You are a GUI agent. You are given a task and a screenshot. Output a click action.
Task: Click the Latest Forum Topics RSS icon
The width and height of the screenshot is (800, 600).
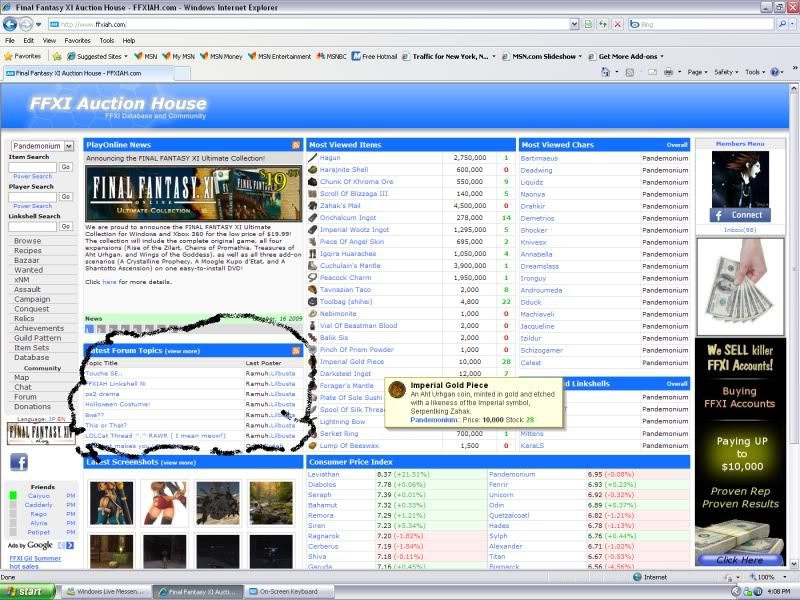(296, 351)
